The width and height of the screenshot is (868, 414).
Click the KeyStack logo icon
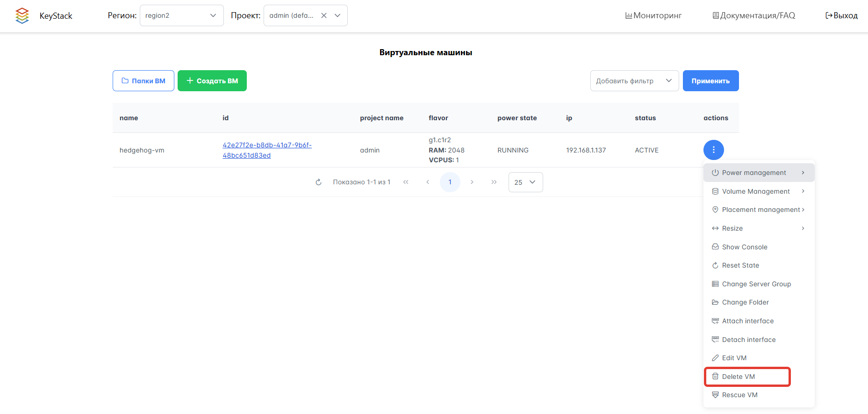pyautogui.click(x=22, y=15)
